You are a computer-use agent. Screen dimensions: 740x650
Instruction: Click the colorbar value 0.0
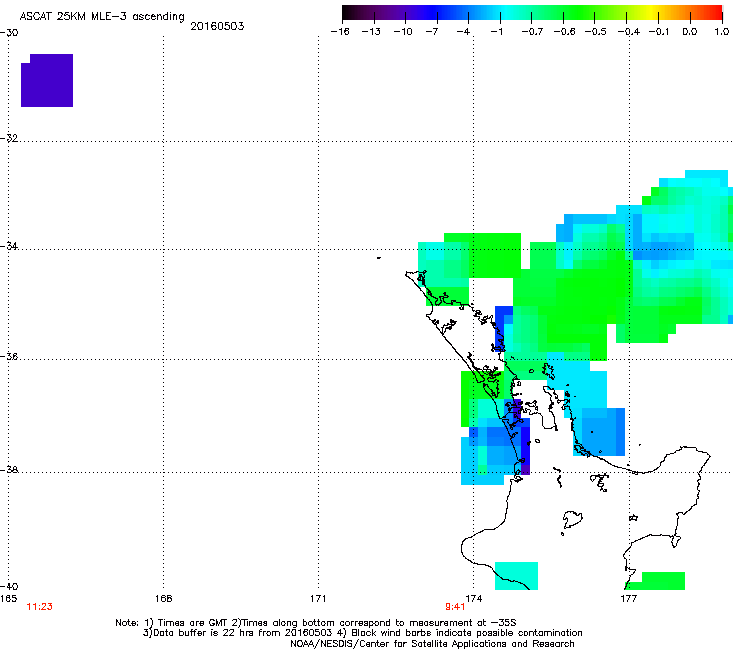tap(690, 32)
